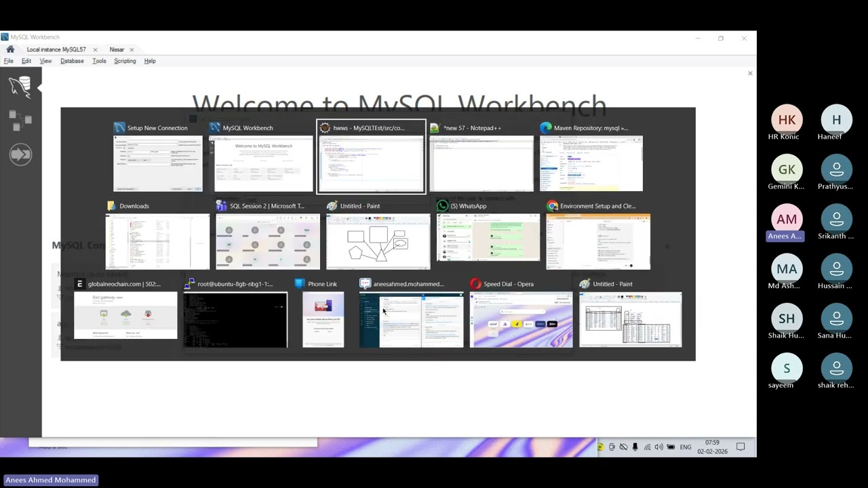Screen dimensions: 868x488
Task: Open the Database menu
Action: click(x=72, y=61)
